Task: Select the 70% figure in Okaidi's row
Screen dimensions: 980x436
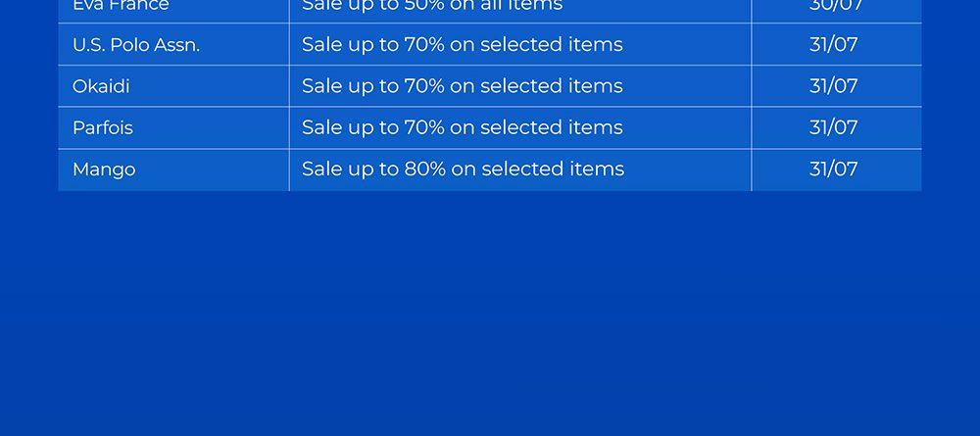Action: pos(425,86)
